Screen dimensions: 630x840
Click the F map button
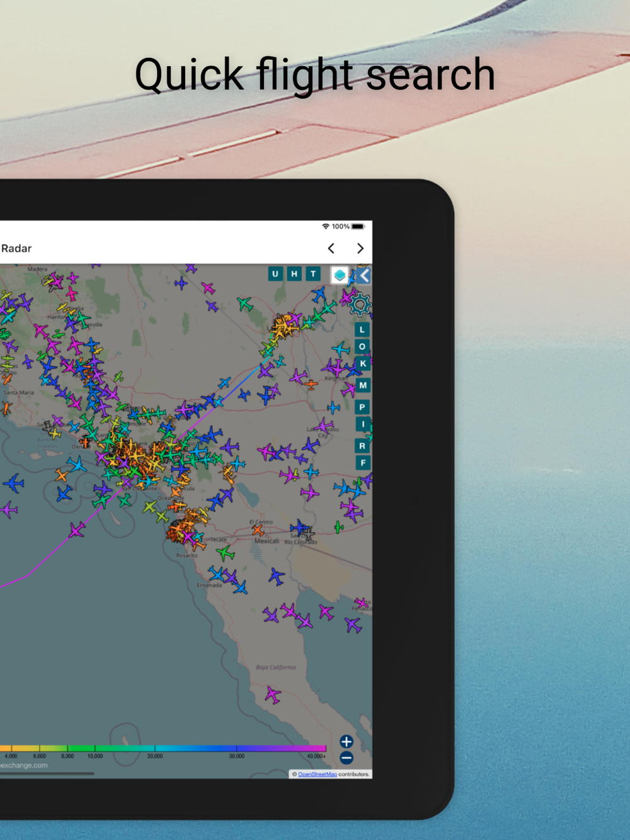point(363,463)
